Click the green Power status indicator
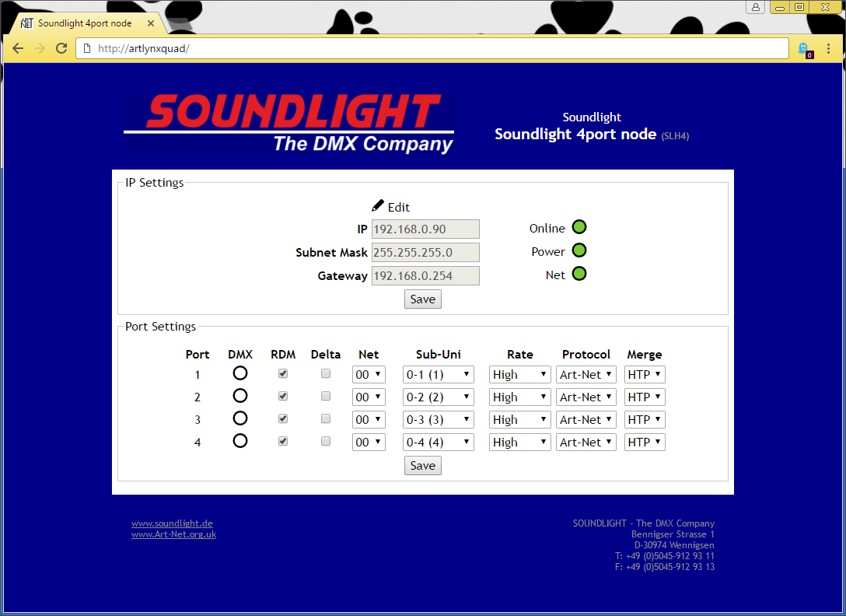846x616 pixels. 579,250
